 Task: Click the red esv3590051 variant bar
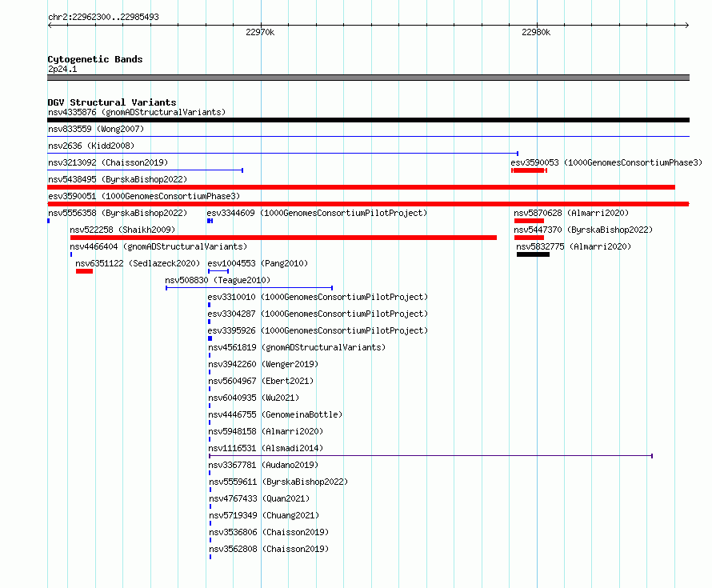368,204
